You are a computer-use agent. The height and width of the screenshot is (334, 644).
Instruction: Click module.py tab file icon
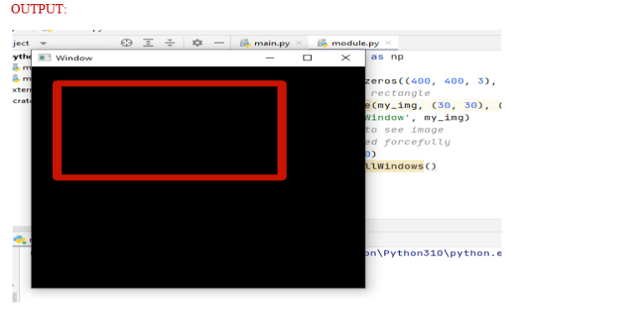click(322, 43)
